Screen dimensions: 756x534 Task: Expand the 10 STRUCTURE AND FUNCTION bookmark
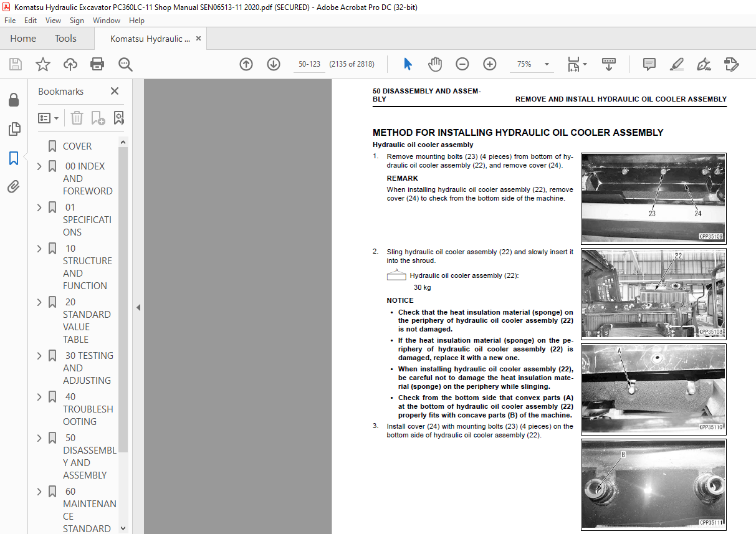[x=40, y=249]
